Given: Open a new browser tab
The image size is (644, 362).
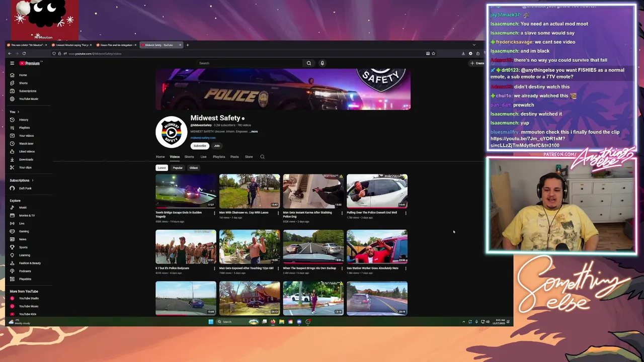Looking at the screenshot, I should [188, 45].
